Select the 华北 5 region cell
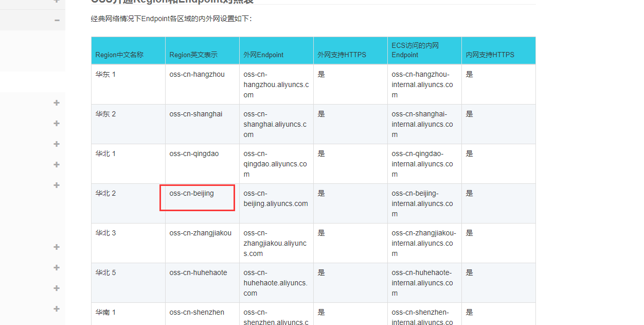Screen dimensions: 644x325 click(106, 272)
